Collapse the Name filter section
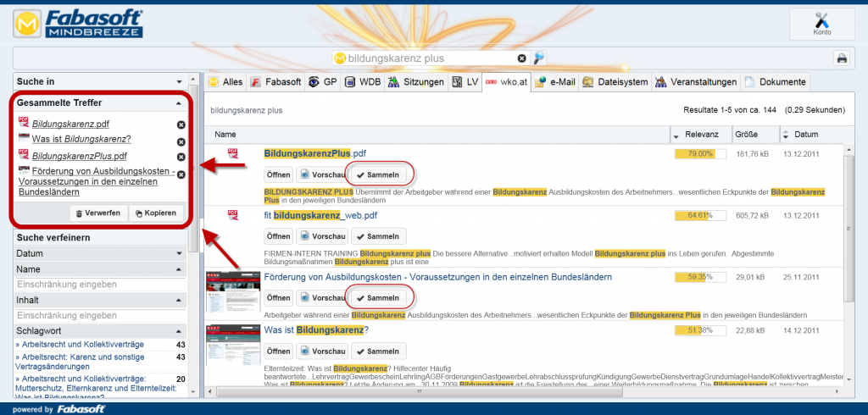 pyautogui.click(x=179, y=269)
